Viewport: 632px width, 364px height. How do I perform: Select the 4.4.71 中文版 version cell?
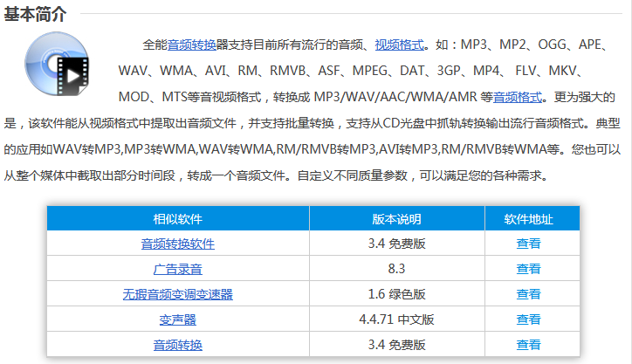(x=396, y=319)
